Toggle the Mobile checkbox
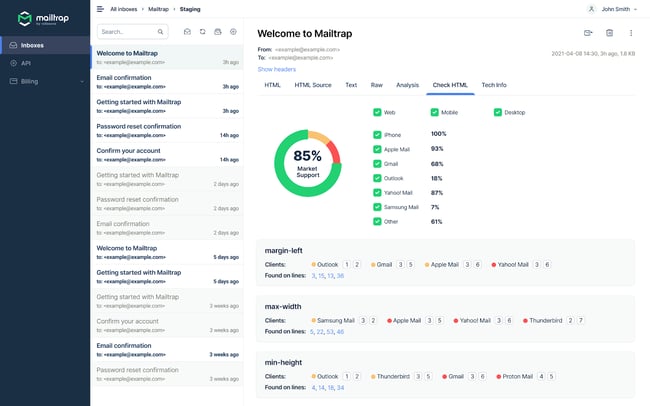 click(x=434, y=112)
